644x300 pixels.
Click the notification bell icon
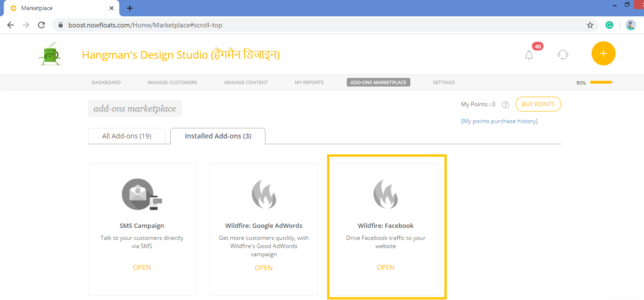pyautogui.click(x=529, y=55)
